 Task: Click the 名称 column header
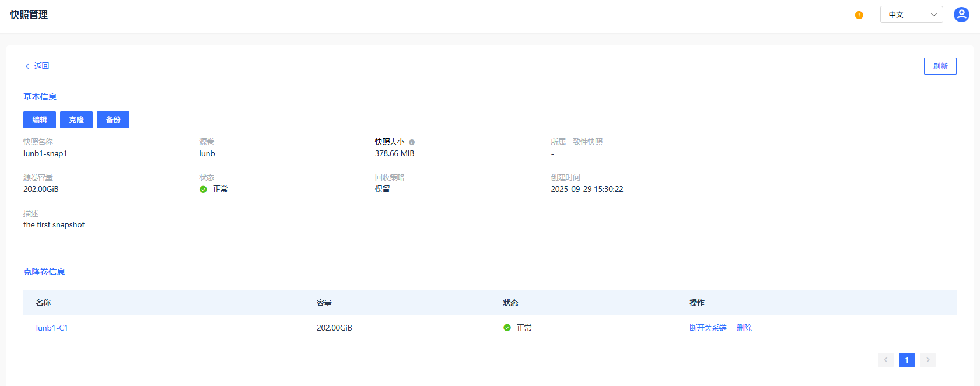[x=43, y=303]
